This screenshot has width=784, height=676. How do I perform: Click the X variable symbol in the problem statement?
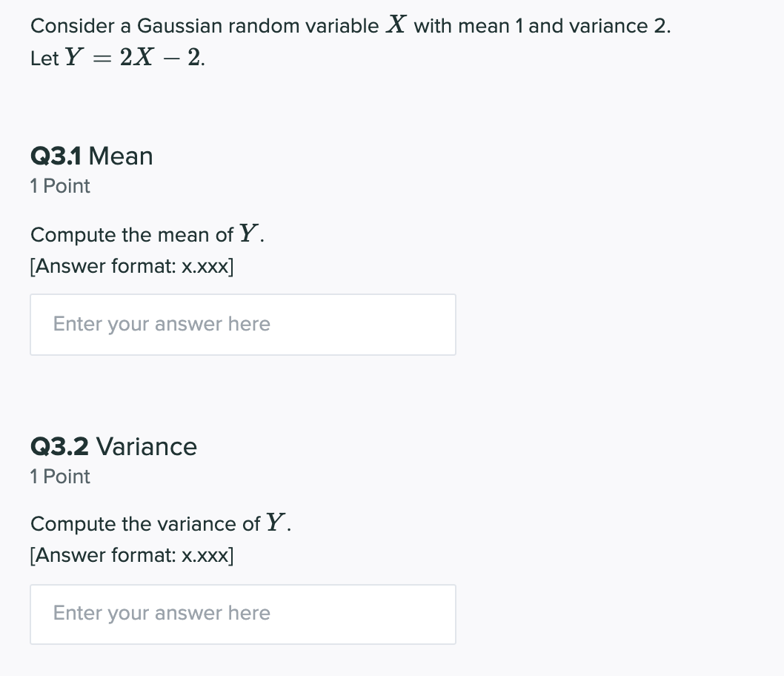(x=396, y=24)
